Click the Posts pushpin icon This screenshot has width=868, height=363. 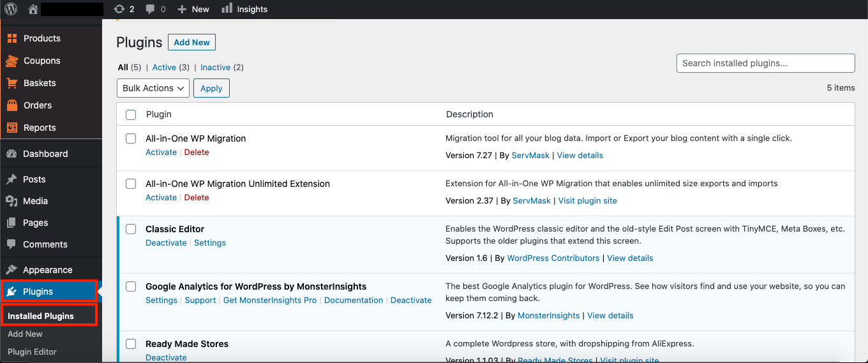11,179
